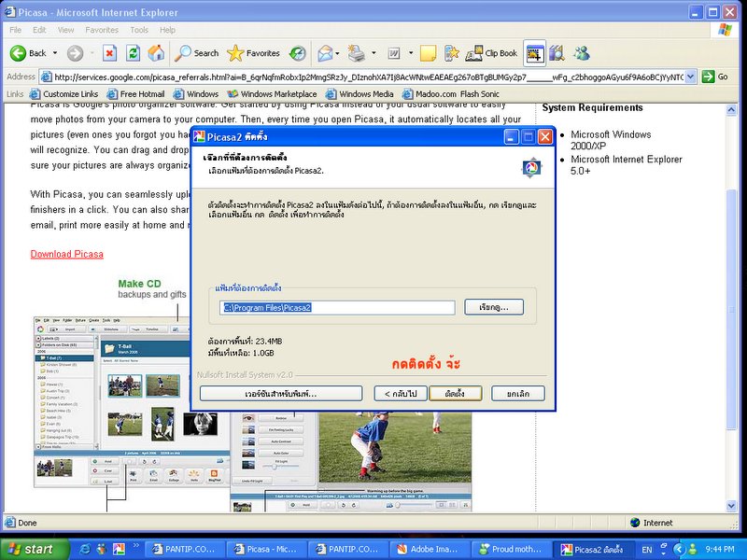Screen dimensions: 747x560
Task: Open the Help menu
Action: (x=167, y=30)
